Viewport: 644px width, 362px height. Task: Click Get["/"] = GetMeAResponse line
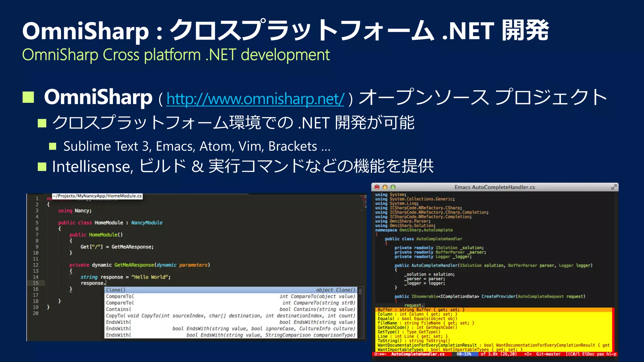tap(117, 247)
